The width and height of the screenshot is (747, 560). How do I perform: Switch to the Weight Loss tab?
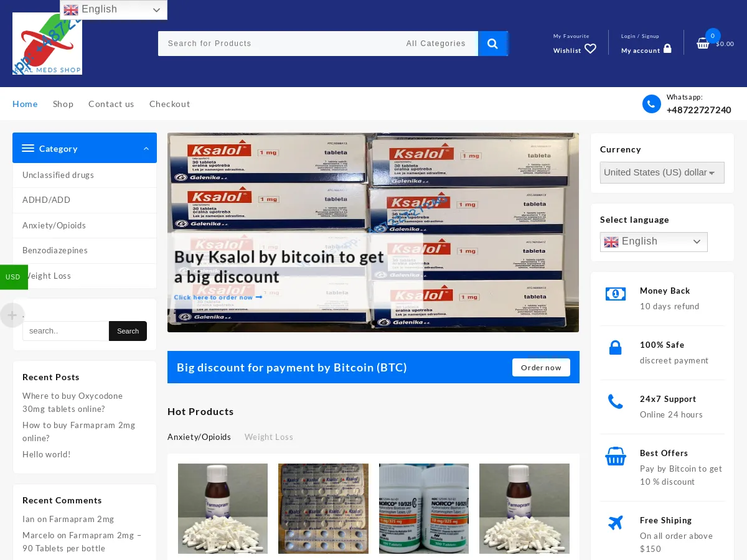(268, 437)
